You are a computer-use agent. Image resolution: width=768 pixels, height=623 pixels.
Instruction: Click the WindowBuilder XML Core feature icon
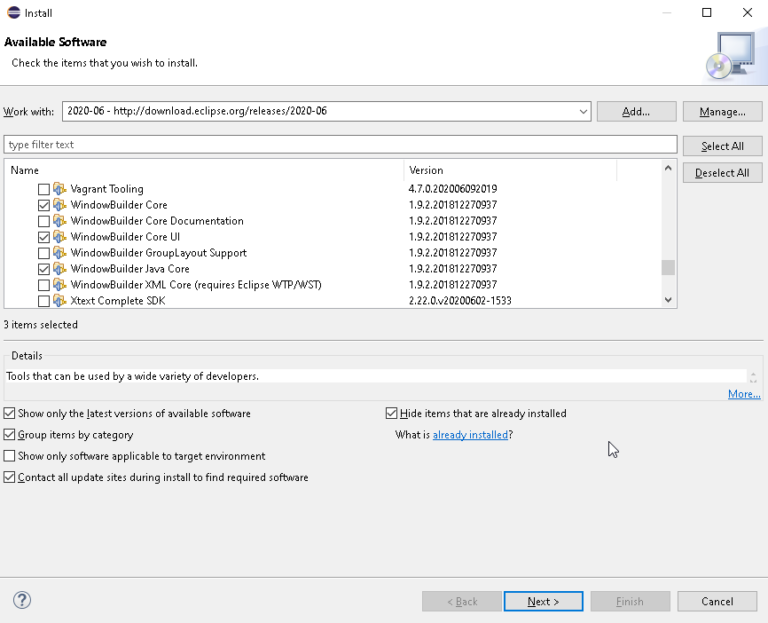pos(60,285)
